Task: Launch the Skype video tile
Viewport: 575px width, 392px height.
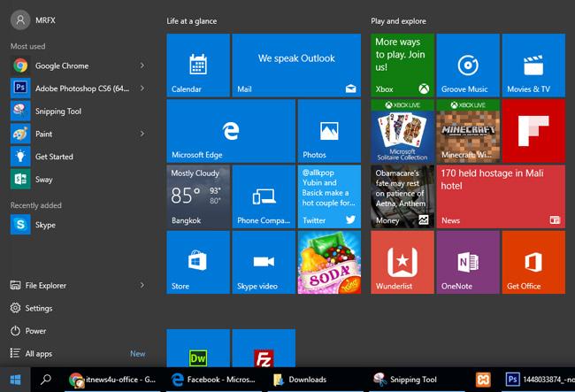Action: (264, 262)
